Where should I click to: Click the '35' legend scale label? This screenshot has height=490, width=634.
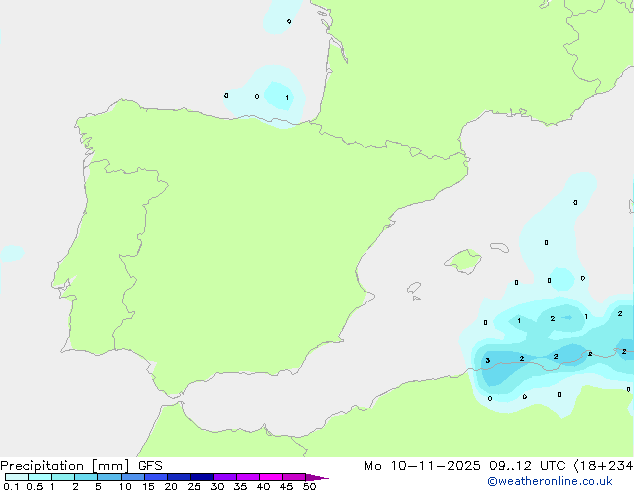click(x=240, y=486)
